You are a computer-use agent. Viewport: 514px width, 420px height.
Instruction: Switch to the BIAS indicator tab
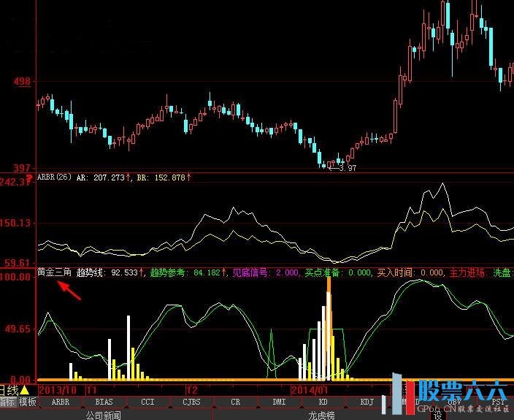pos(104,402)
